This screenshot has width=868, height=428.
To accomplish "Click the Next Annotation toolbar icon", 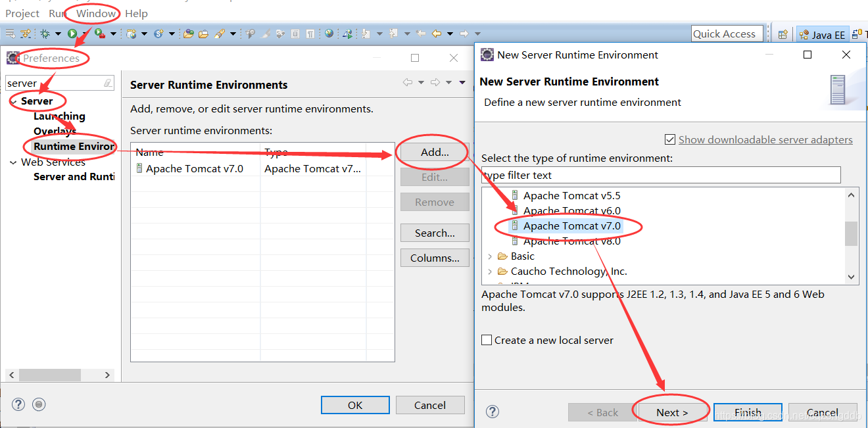I will [x=365, y=34].
